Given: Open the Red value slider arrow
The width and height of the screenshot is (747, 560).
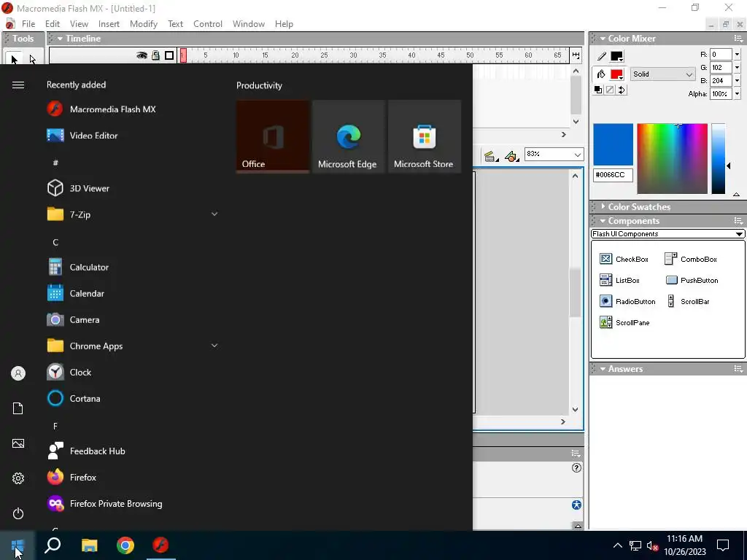Looking at the screenshot, I should (x=737, y=54).
